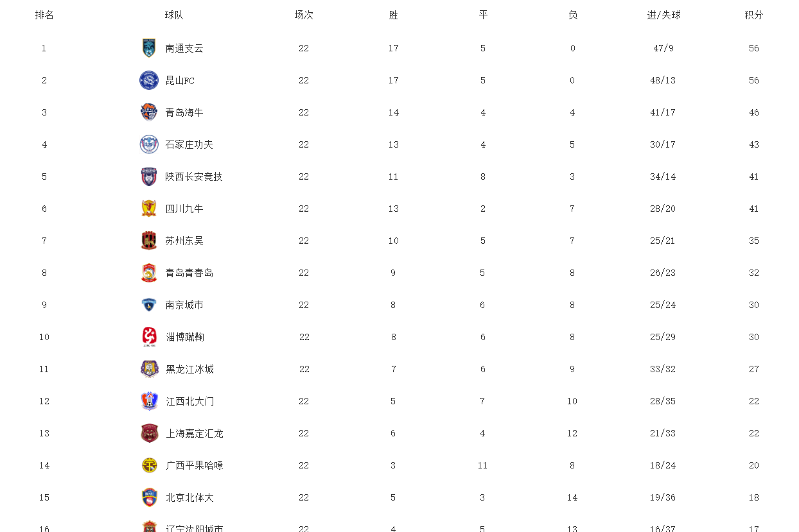
Task: Click the 昆山FC club badge
Action: tap(149, 80)
